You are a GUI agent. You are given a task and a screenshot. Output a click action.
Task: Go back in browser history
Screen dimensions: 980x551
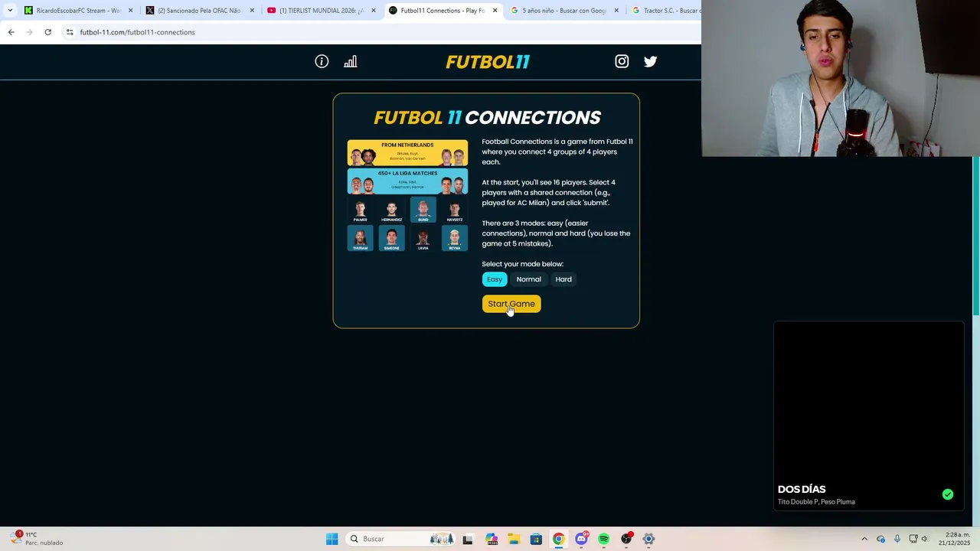point(11,32)
